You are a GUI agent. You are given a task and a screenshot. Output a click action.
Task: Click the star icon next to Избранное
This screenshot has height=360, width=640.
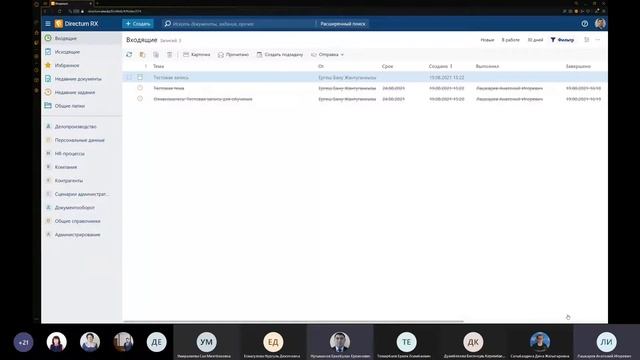coord(48,65)
